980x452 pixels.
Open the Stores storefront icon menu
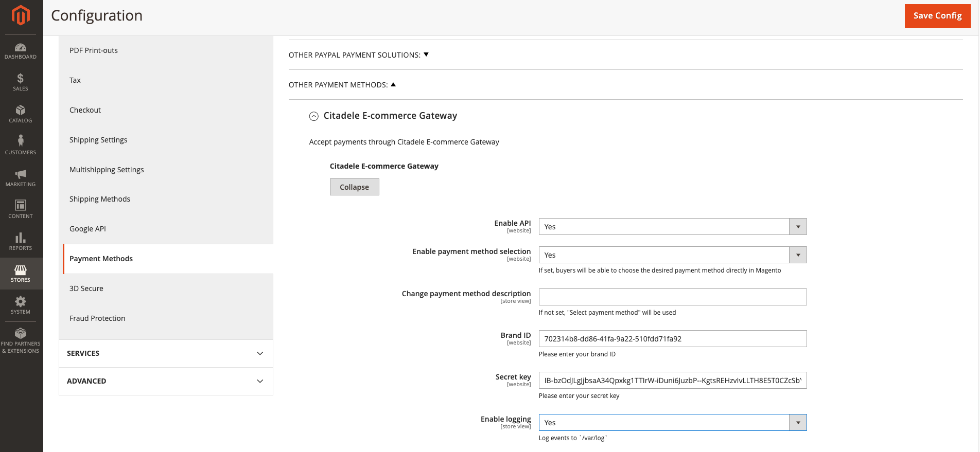coord(21,274)
